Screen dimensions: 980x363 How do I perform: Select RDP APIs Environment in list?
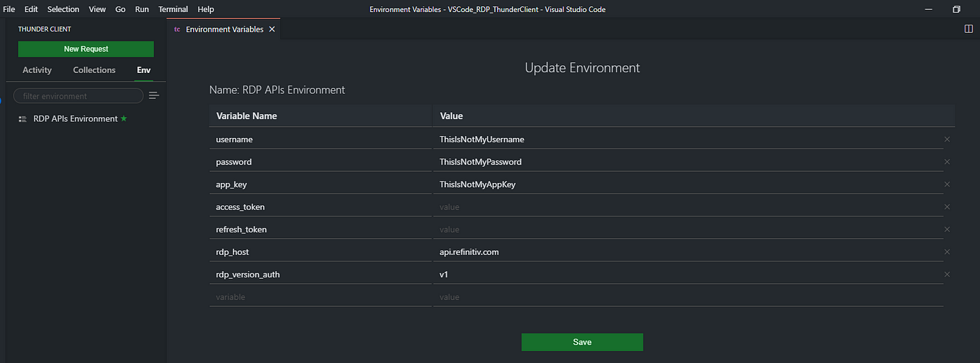(76, 119)
